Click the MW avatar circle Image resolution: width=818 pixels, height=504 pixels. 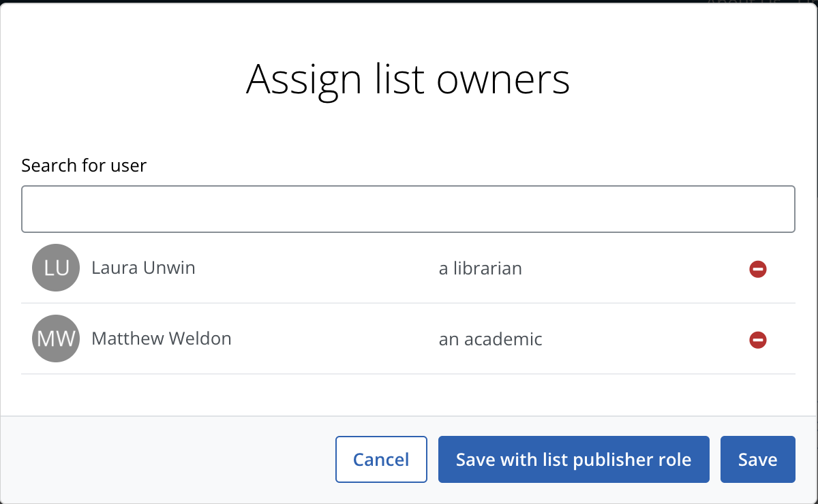[56, 338]
